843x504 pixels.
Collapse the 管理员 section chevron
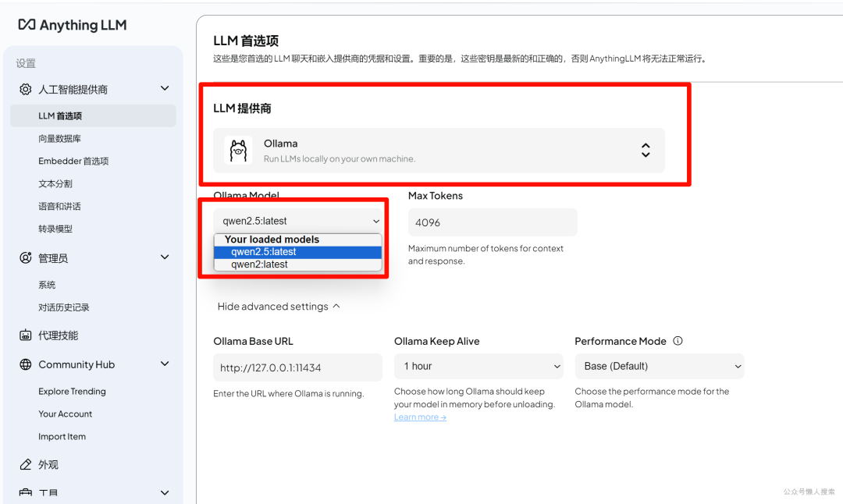point(165,257)
